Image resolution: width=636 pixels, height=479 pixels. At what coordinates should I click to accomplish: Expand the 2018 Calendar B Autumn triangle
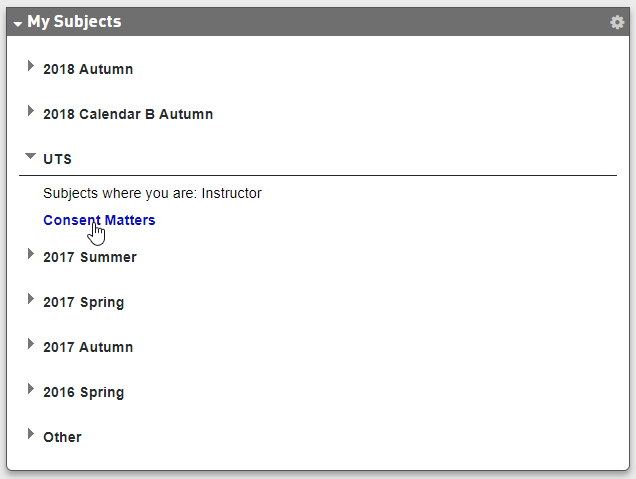click(31, 112)
